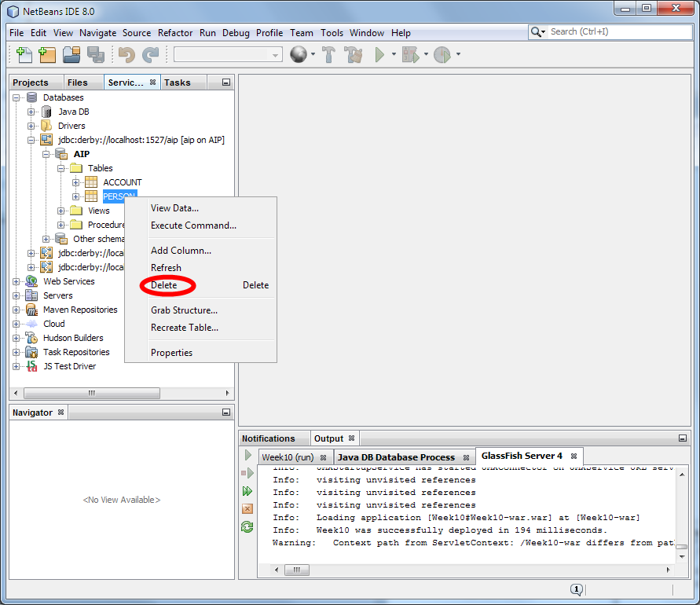This screenshot has width=700, height=605.
Task: Click the New Project toolbar icon
Action: [47, 54]
